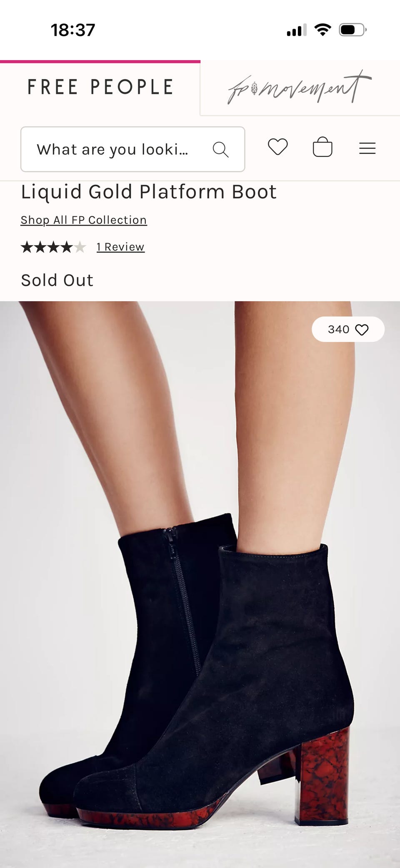The image size is (400, 868).
Task: Select the Free People tab
Action: tap(100, 87)
